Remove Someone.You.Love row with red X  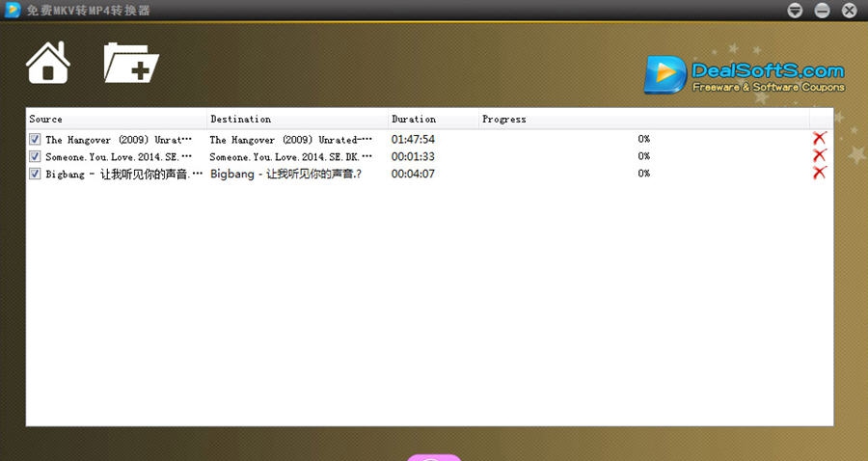[x=819, y=155]
